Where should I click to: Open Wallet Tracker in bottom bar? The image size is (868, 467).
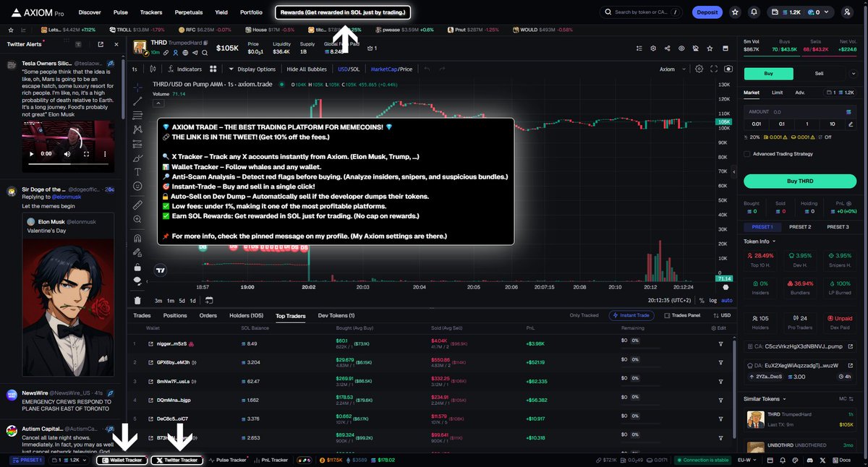[x=122, y=460]
